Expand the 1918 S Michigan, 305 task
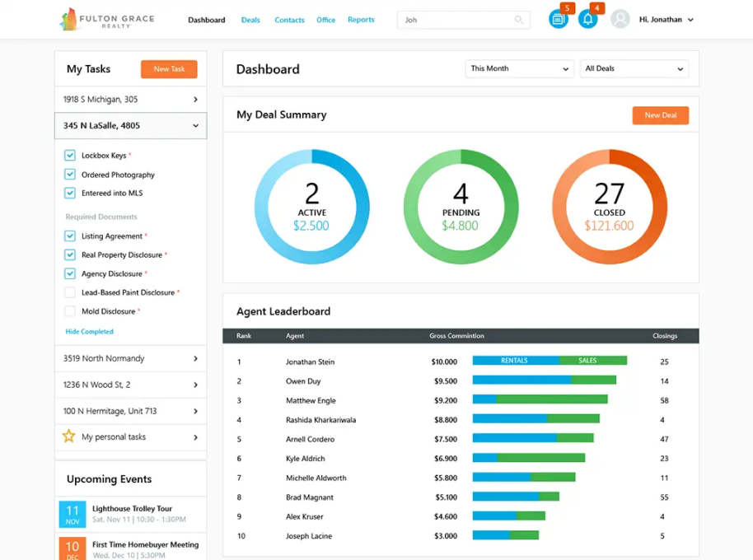The image size is (753, 560). [131, 100]
